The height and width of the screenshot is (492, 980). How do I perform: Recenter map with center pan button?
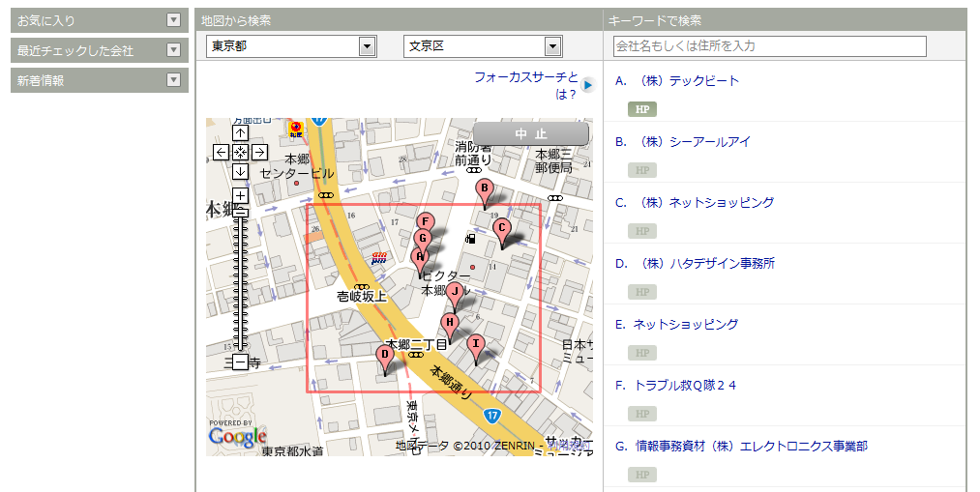[240, 153]
